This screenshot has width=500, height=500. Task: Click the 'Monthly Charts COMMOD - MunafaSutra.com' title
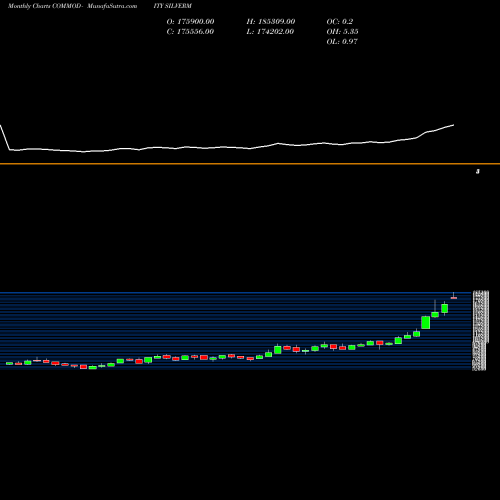point(72,6)
